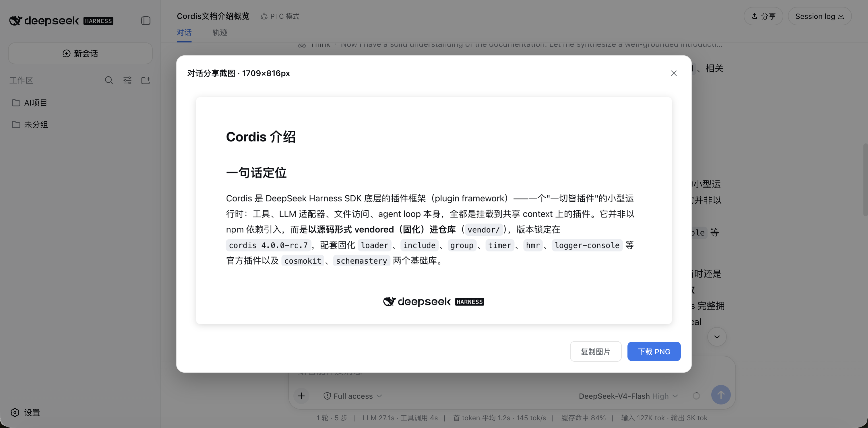Click the logger-console code tag

point(587,246)
